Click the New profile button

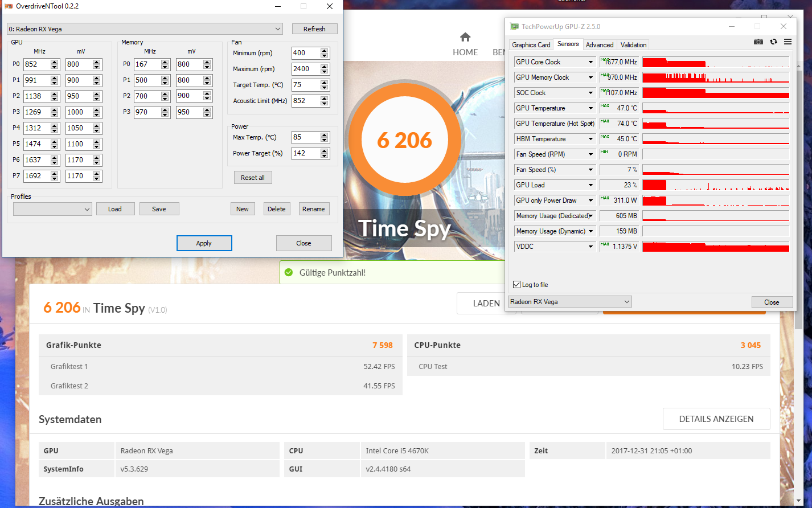243,209
